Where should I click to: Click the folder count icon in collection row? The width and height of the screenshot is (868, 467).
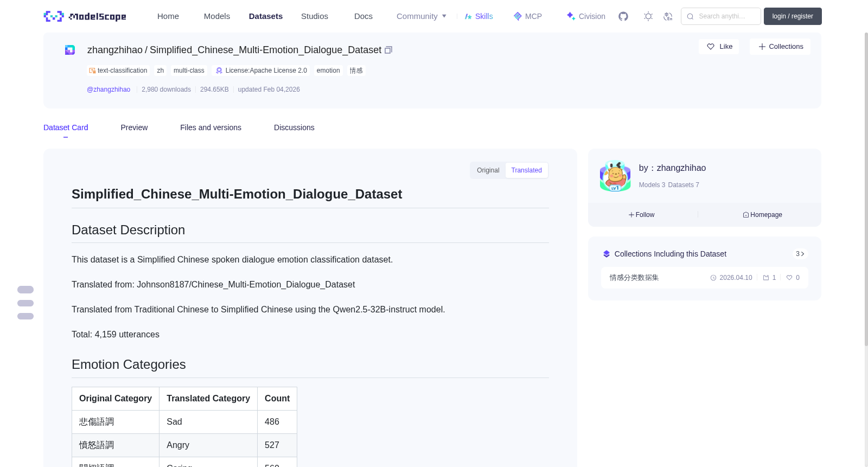point(766,278)
